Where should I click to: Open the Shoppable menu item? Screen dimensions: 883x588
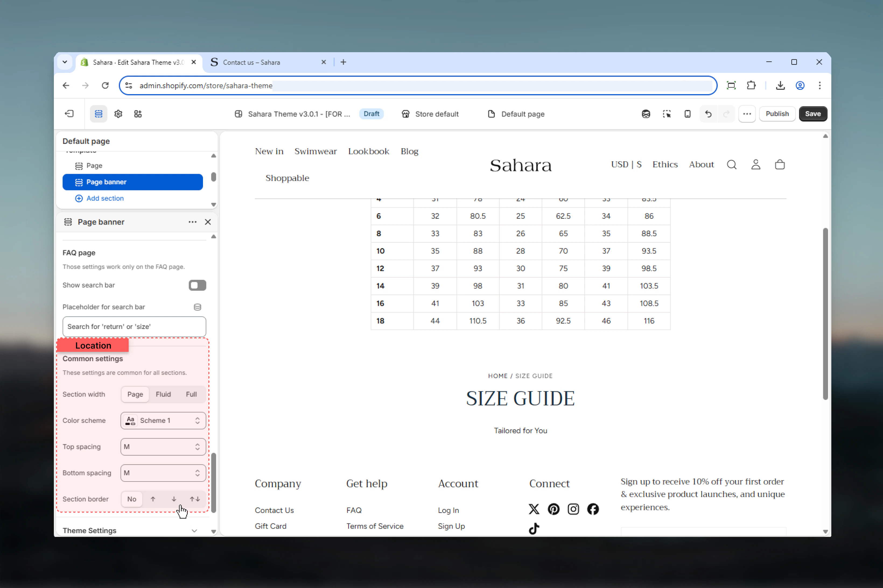[288, 178]
